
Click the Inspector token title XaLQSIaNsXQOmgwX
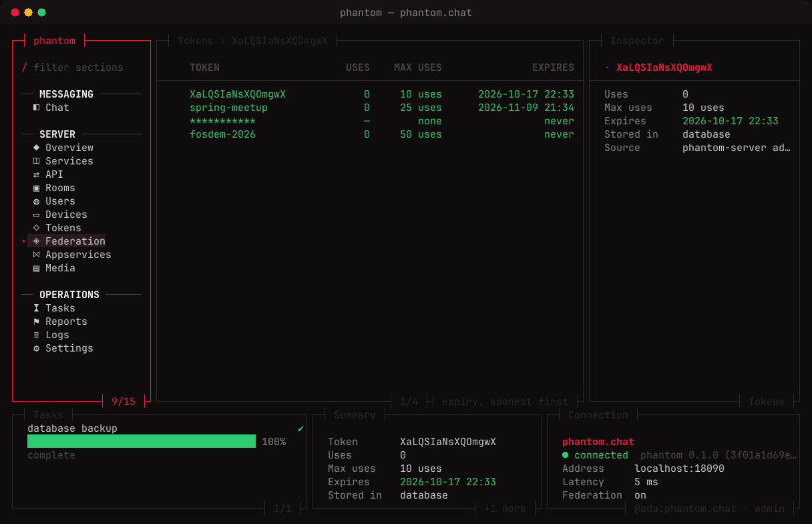(664, 68)
